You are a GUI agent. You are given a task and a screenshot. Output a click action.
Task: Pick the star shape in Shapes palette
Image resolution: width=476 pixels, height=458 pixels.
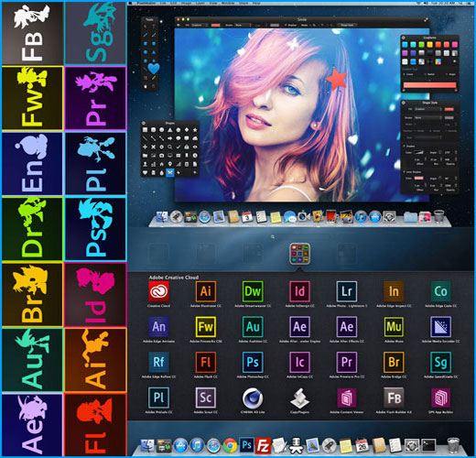click(195, 130)
